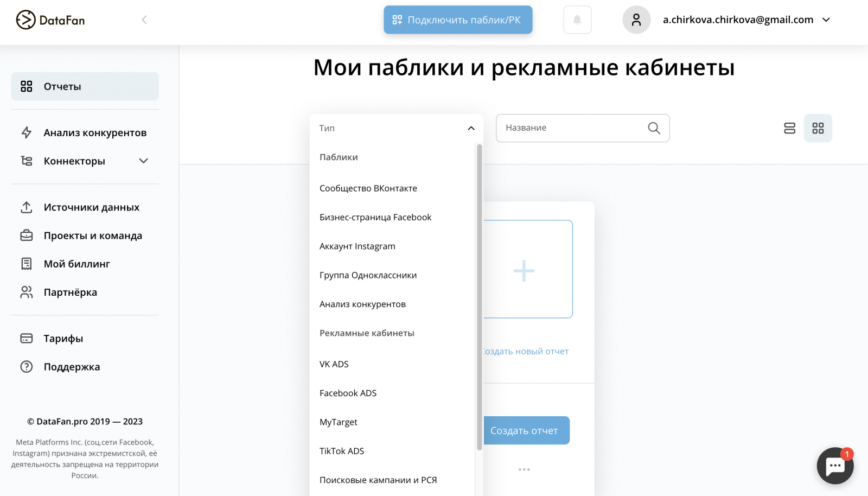Open the Отчеты section
Image resolution: width=868 pixels, height=496 pixels.
pyautogui.click(x=85, y=86)
